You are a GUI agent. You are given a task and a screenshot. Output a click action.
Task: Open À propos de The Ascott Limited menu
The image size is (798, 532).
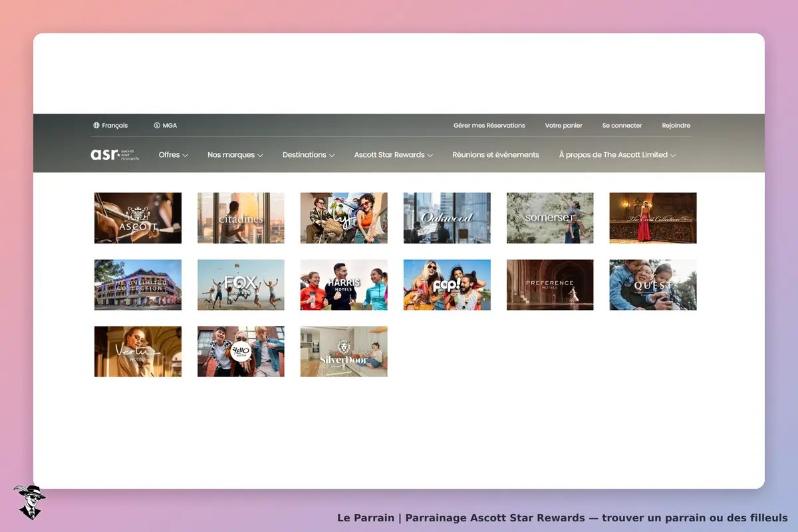coord(617,155)
